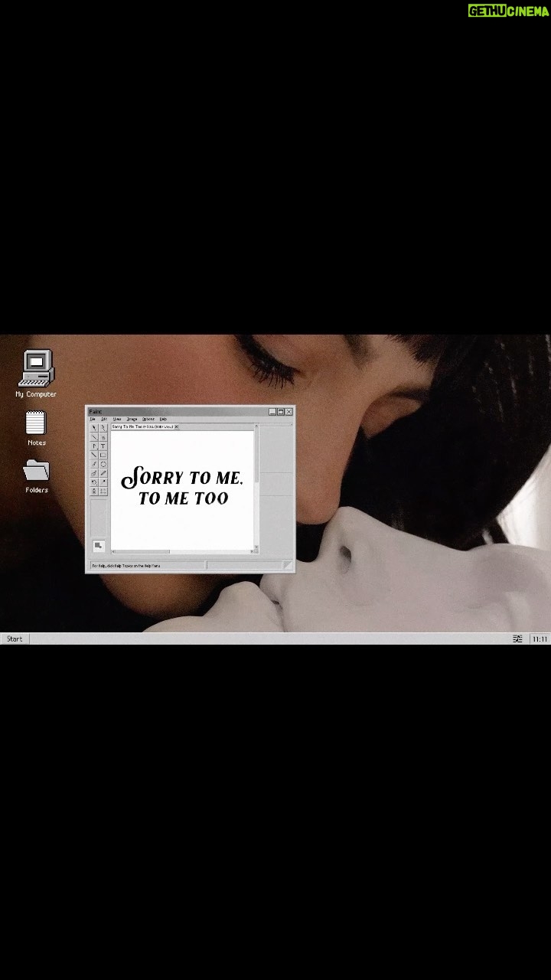Close the Paint window
This screenshot has width=551, height=980.
tap(289, 412)
